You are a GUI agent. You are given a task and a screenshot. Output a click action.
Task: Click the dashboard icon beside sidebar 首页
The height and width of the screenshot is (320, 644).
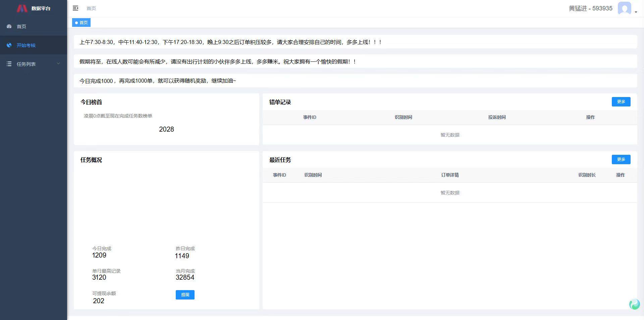9,26
